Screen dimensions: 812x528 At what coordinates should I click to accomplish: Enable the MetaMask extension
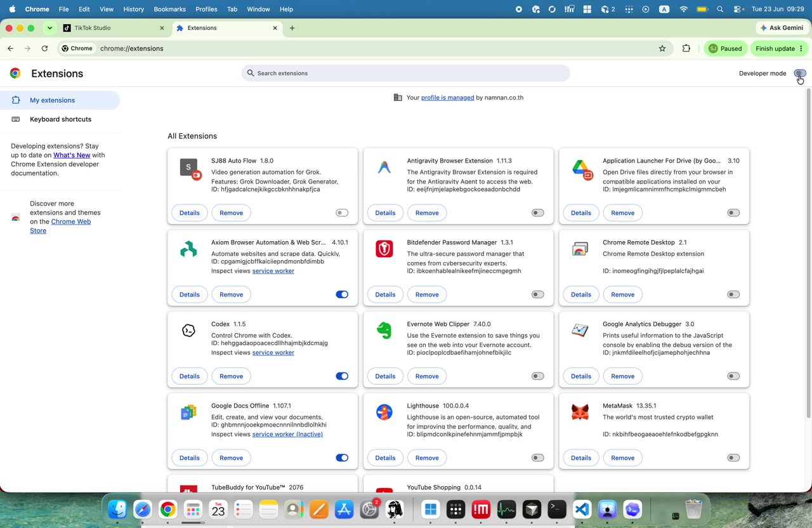tap(733, 458)
